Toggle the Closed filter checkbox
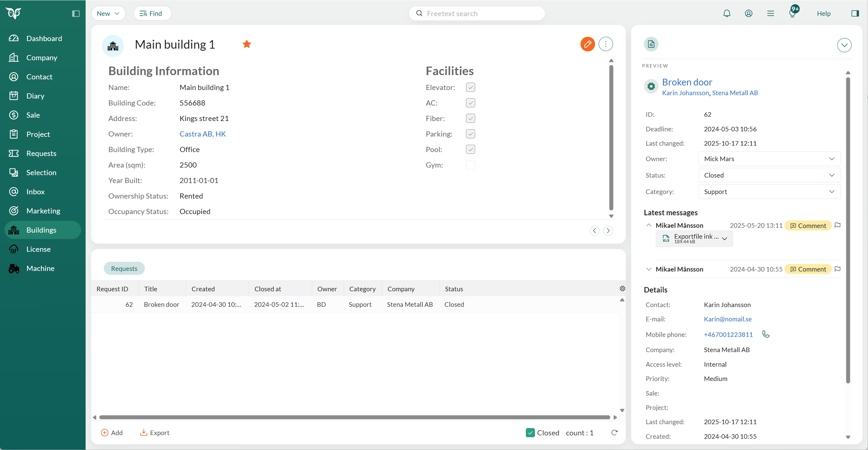The width and height of the screenshot is (868, 450). [x=530, y=432]
